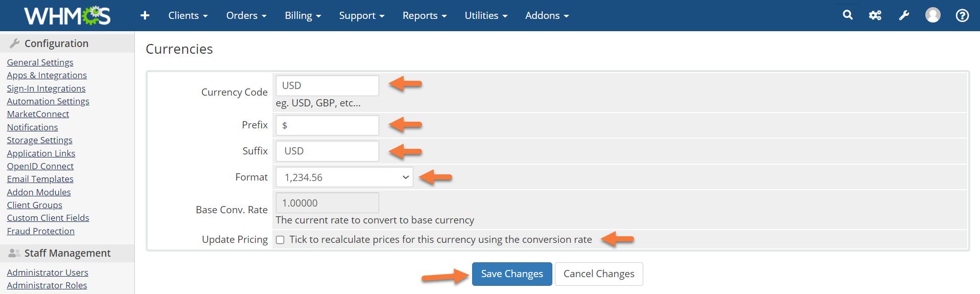Tick the Update Pricing checkbox
Viewport: 980px width, 294px height.
(x=280, y=240)
